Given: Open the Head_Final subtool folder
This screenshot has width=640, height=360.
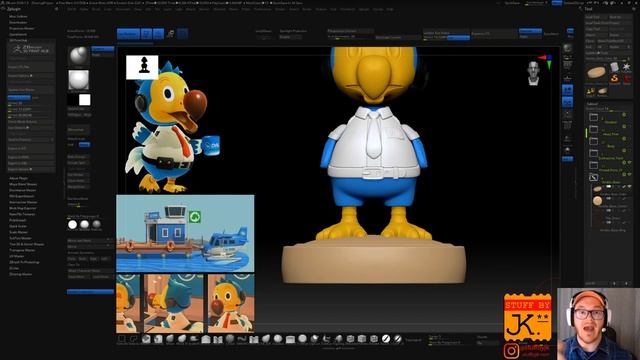Looking at the screenshot, I should coord(593,130).
